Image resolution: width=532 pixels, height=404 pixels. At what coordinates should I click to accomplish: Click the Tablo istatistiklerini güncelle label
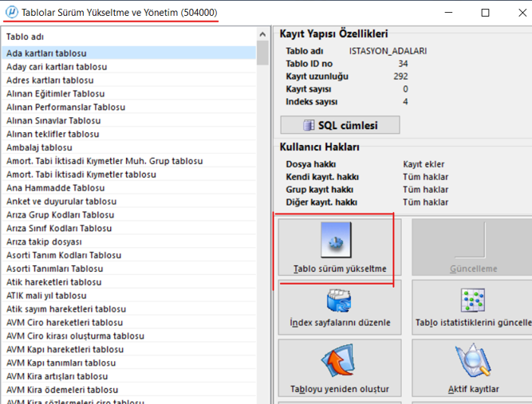pos(474,322)
